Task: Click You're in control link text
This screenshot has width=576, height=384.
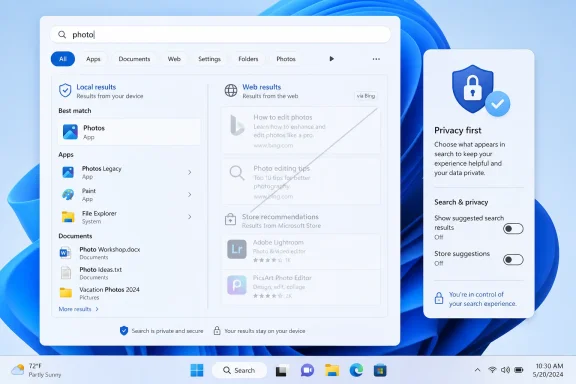Action: tap(482, 299)
